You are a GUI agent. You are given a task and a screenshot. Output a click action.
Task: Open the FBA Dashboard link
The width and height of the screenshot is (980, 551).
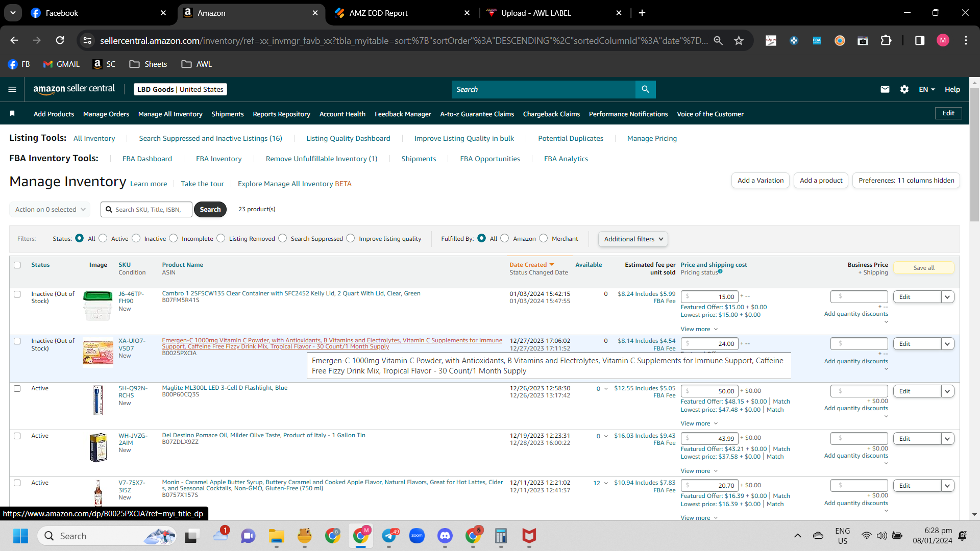147,159
